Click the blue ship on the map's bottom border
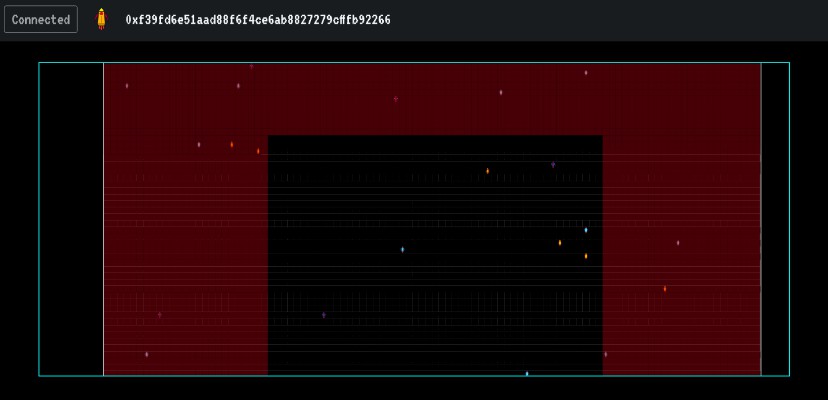Image resolution: width=828 pixels, height=400 pixels. [527, 374]
